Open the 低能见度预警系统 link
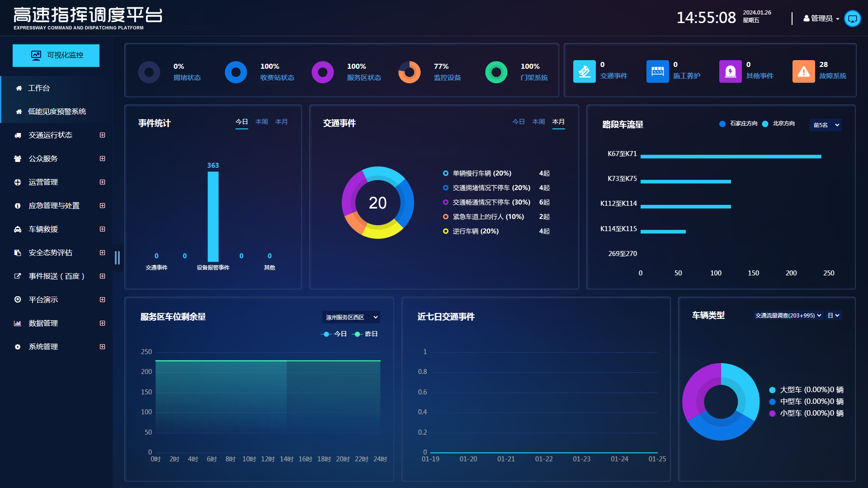Image resolution: width=868 pixels, height=488 pixels. (57, 112)
